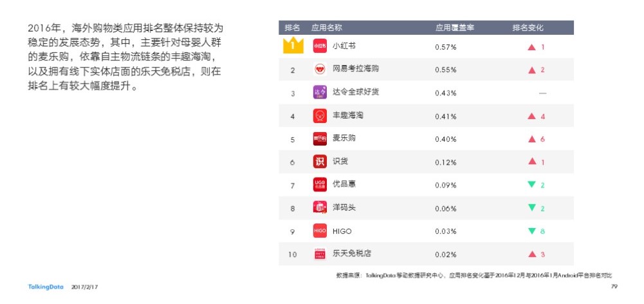This screenshot has height=304, width=644.
Task: Click the 应用名称 column header
Action: coord(327,28)
